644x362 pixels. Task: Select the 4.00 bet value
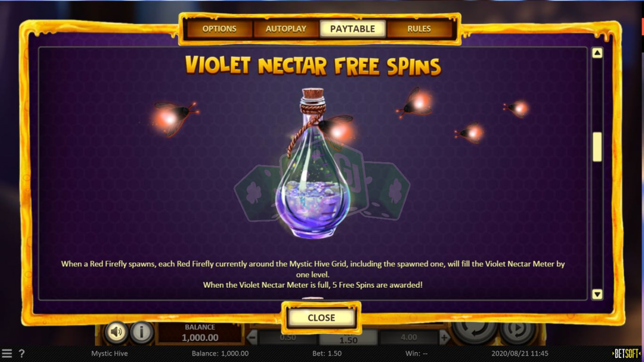pos(409,337)
